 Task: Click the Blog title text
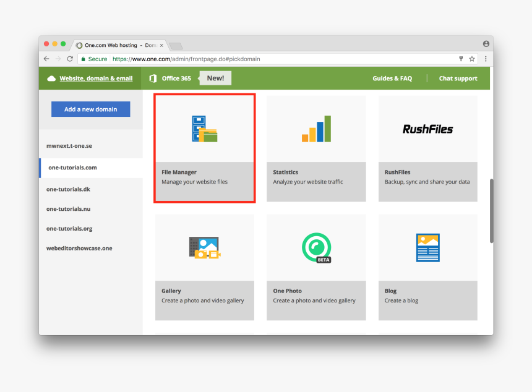(x=390, y=291)
